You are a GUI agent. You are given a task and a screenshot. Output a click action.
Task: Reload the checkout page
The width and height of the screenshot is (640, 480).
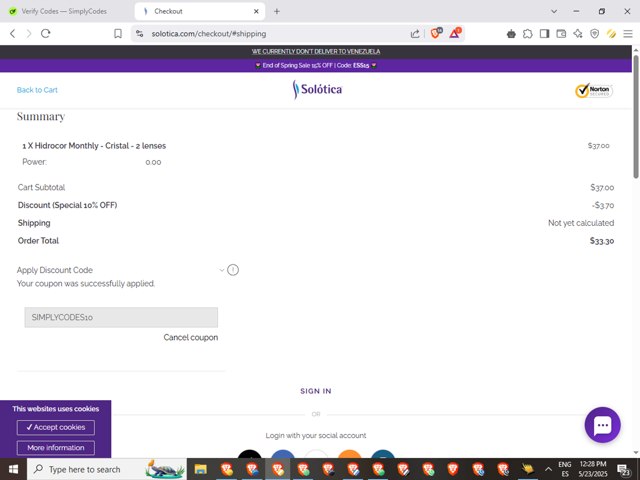(x=45, y=33)
